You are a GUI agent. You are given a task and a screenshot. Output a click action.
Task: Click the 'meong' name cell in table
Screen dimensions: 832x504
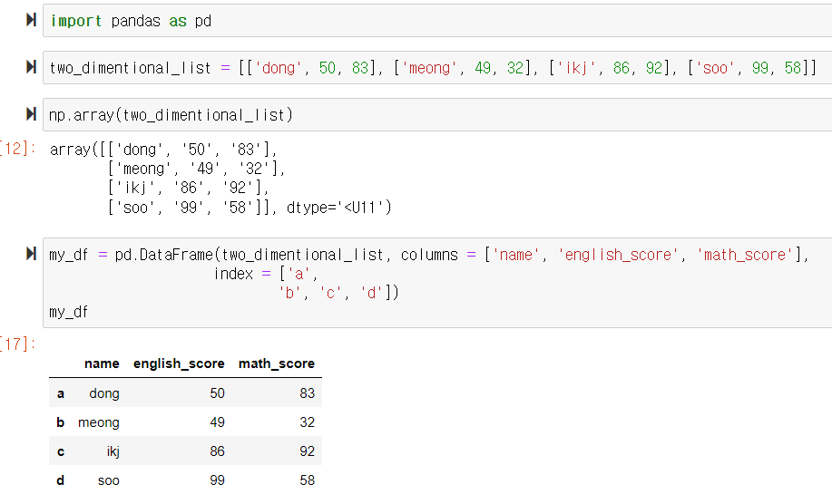[x=99, y=423]
